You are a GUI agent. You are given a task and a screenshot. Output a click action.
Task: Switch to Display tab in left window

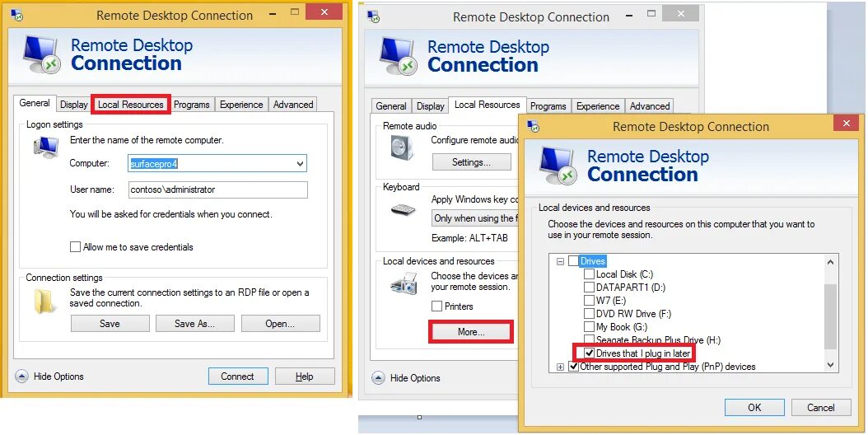click(73, 104)
